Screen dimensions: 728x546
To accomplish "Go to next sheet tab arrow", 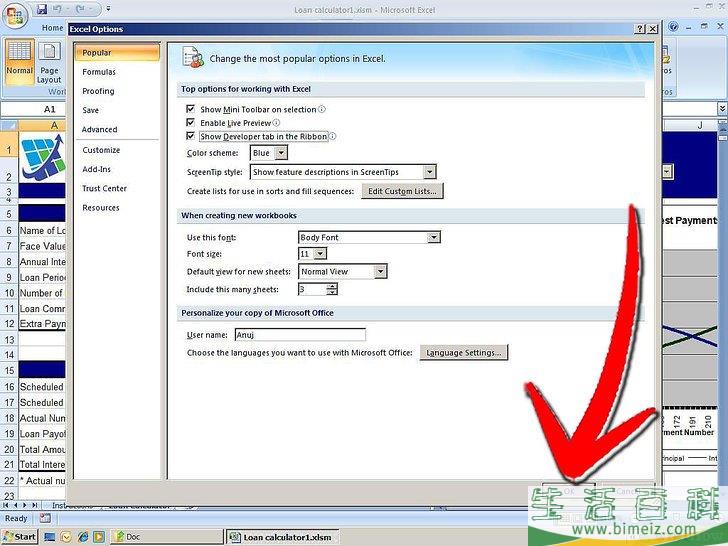I will pos(25,505).
